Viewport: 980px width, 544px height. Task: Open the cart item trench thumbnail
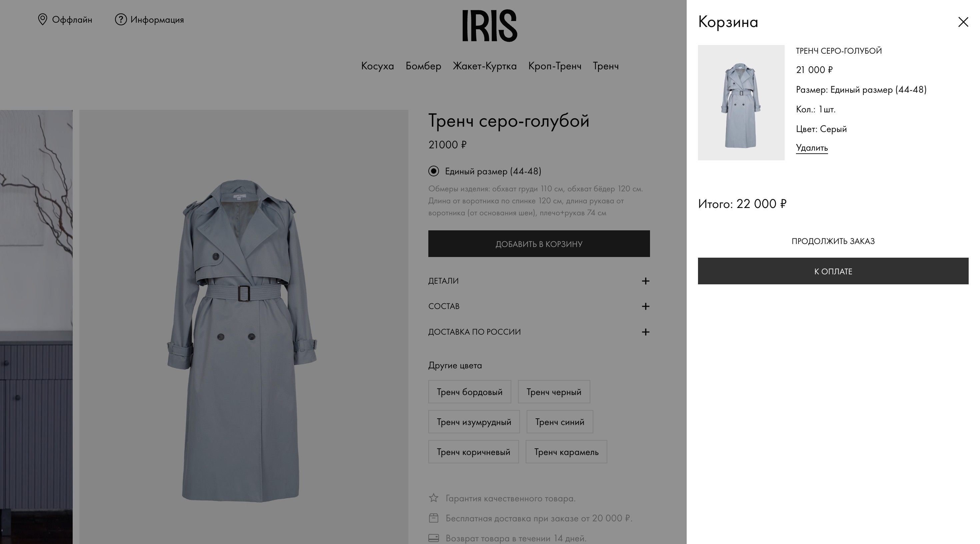(741, 103)
